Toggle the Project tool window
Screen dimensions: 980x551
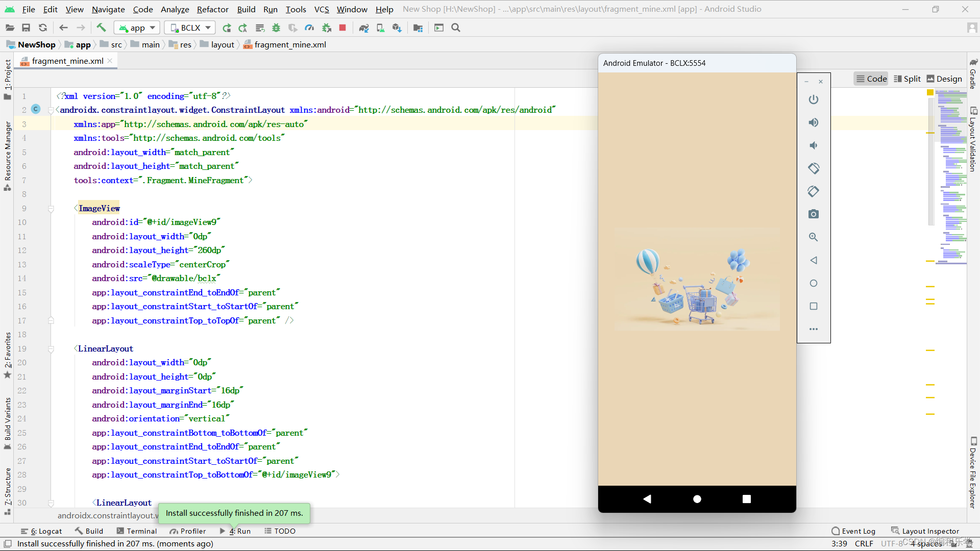(x=7, y=79)
